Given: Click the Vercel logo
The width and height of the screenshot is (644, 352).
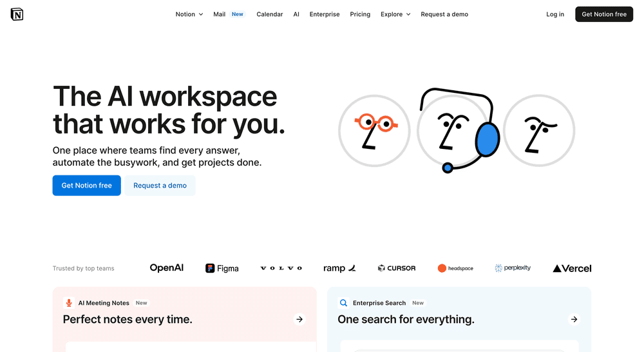Looking at the screenshot, I should (x=572, y=269).
